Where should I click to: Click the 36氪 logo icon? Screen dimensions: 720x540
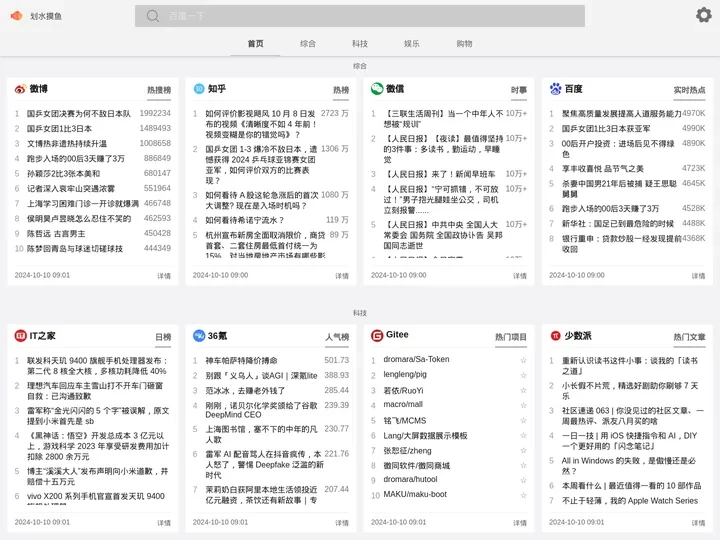[199, 336]
